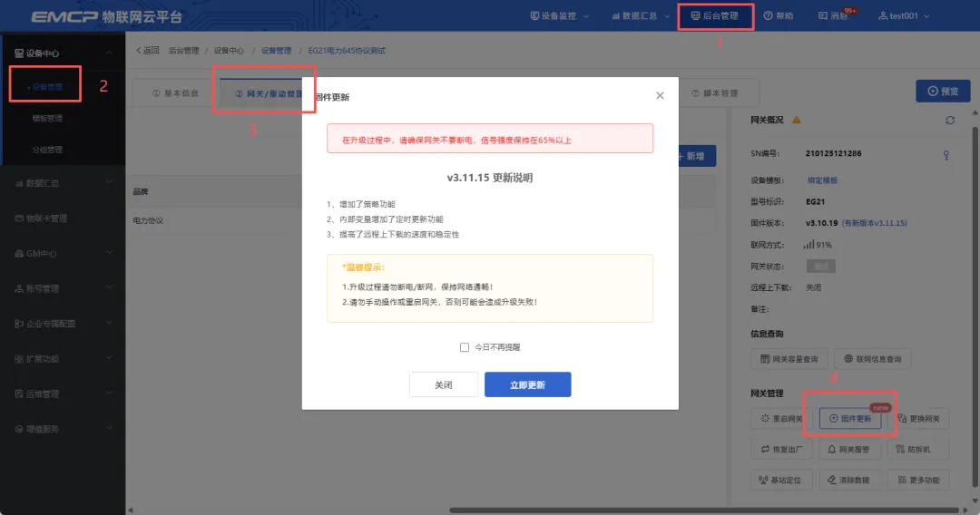Click the 品牌 column header

tap(141, 191)
